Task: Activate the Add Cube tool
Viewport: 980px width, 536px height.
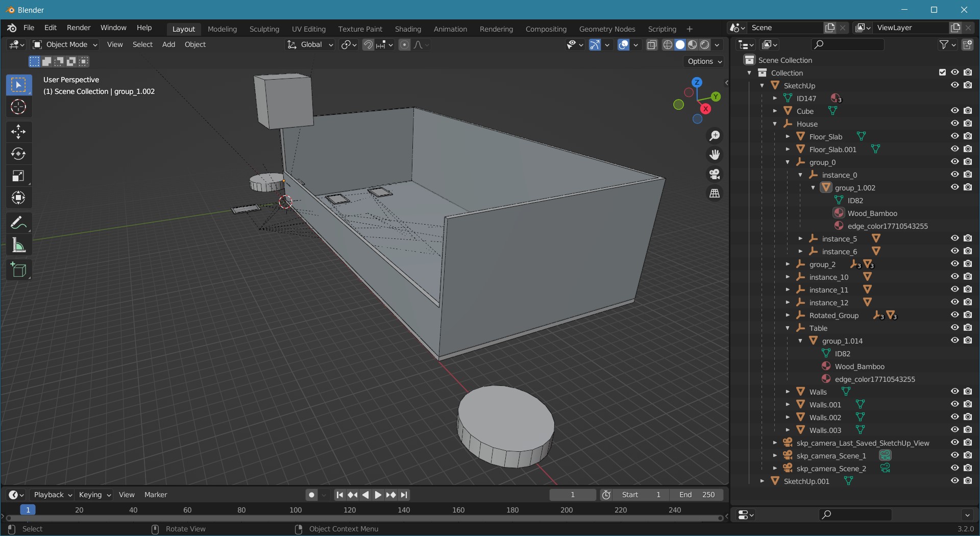Action: (18, 270)
